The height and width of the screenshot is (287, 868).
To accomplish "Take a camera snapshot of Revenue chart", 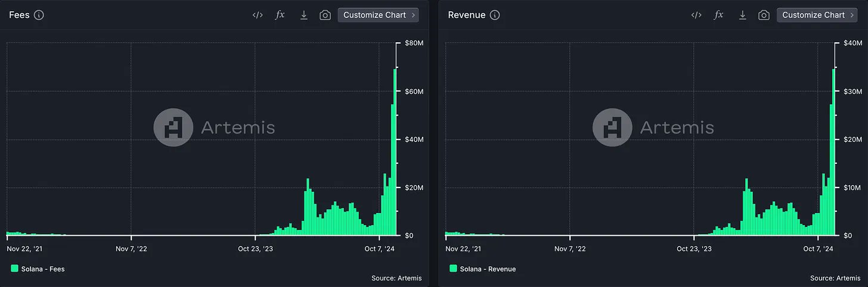I will pos(764,15).
